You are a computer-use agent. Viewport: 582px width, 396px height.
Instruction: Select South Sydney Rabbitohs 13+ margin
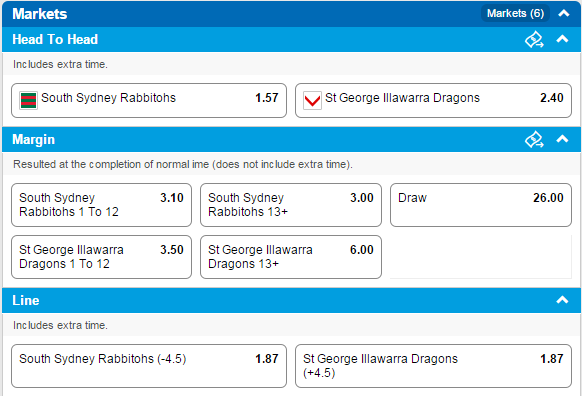[x=291, y=205]
